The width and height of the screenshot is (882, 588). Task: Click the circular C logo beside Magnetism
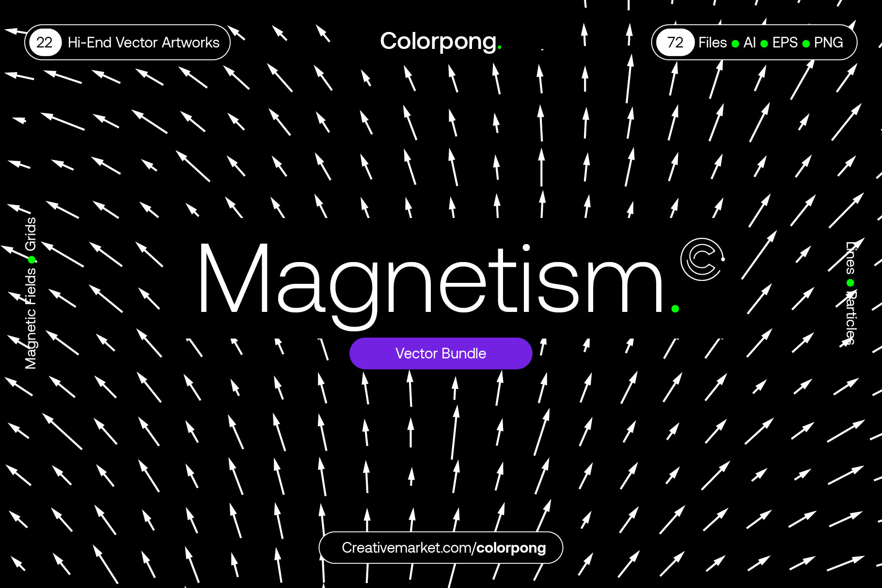click(701, 259)
